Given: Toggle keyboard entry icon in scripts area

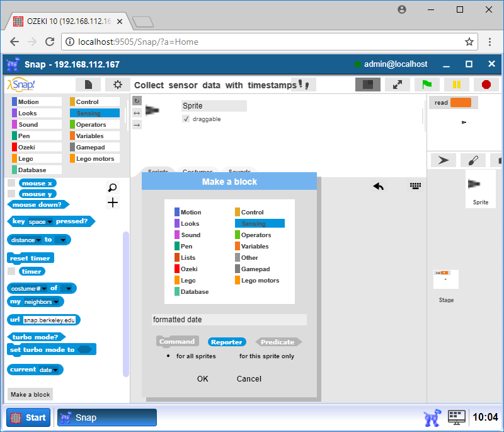Looking at the screenshot, I should point(415,185).
